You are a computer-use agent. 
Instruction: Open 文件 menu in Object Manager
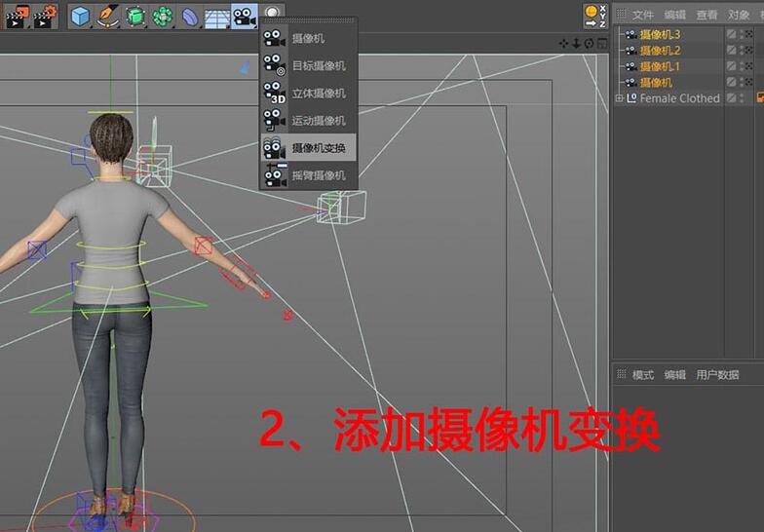(643, 16)
